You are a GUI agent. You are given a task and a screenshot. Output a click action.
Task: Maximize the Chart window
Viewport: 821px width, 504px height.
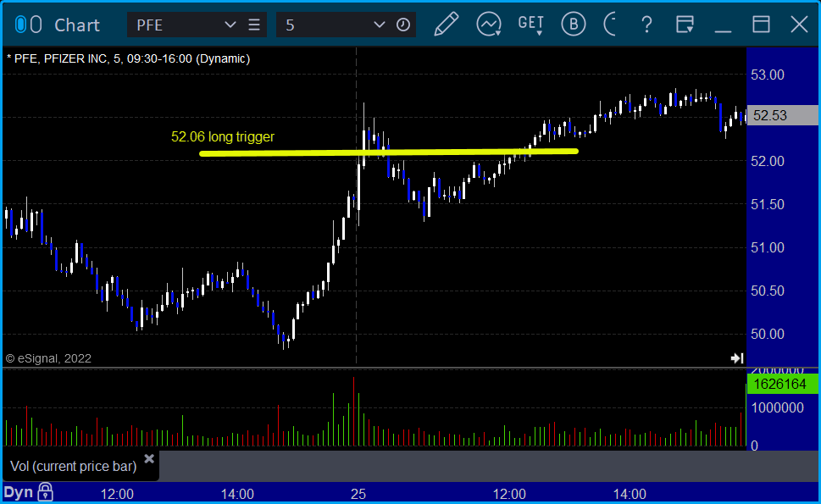click(x=762, y=25)
